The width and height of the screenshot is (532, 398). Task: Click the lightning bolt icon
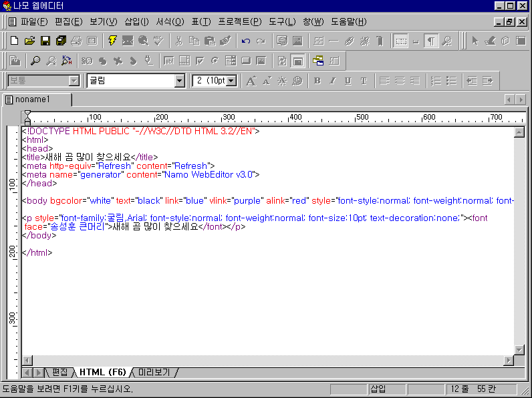tap(112, 41)
